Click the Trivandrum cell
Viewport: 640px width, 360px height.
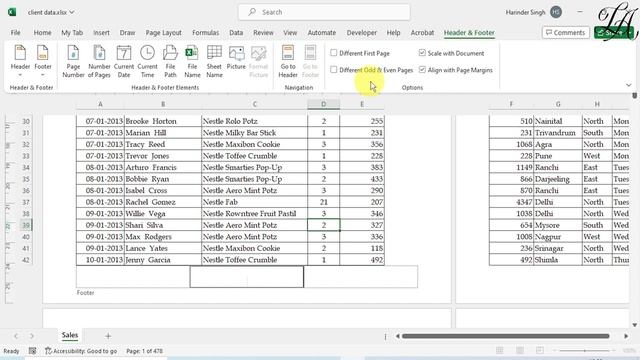click(558, 133)
